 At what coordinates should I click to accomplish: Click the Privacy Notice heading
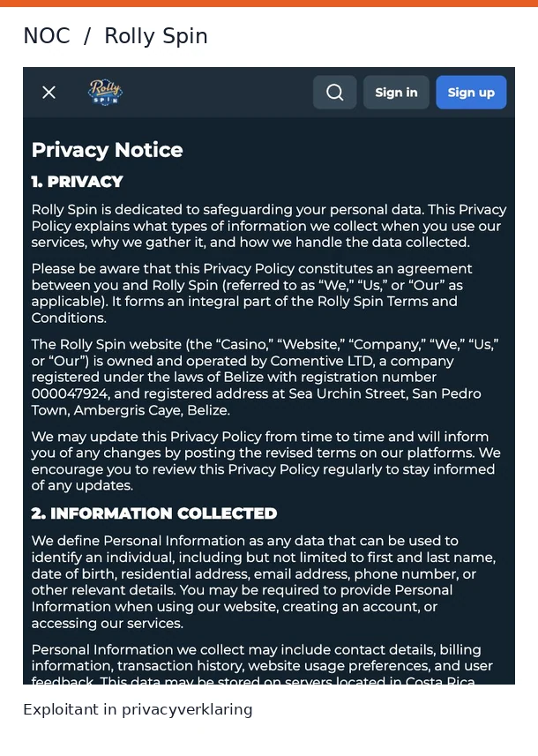coord(107,150)
